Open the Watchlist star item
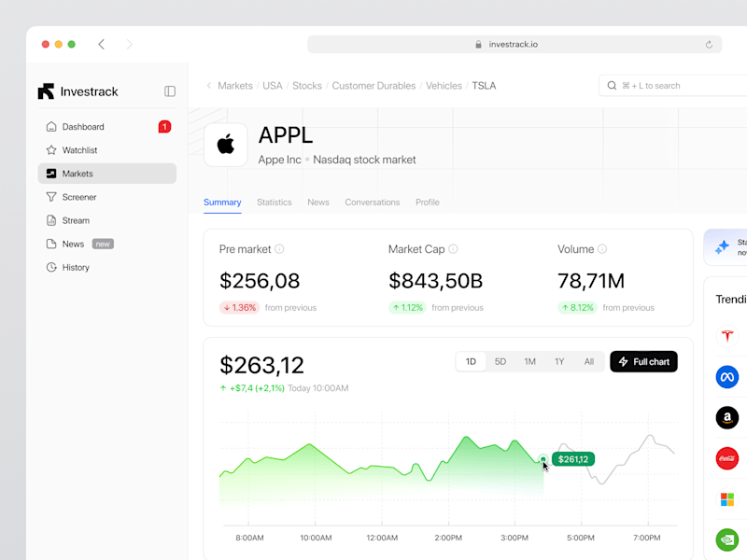 (107, 150)
